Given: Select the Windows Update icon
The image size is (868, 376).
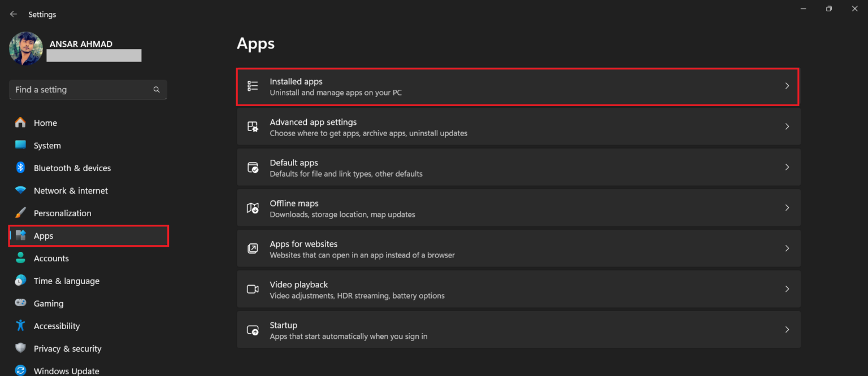Looking at the screenshot, I should pyautogui.click(x=20, y=370).
